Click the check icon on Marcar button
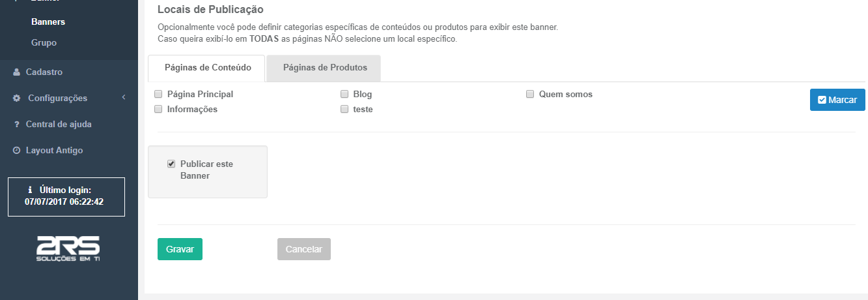The width and height of the screenshot is (868, 300). pyautogui.click(x=822, y=100)
